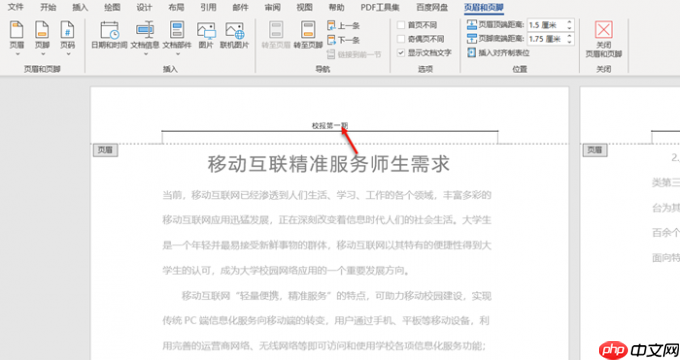
Task: Switch to 布局 tab
Action: point(176,7)
